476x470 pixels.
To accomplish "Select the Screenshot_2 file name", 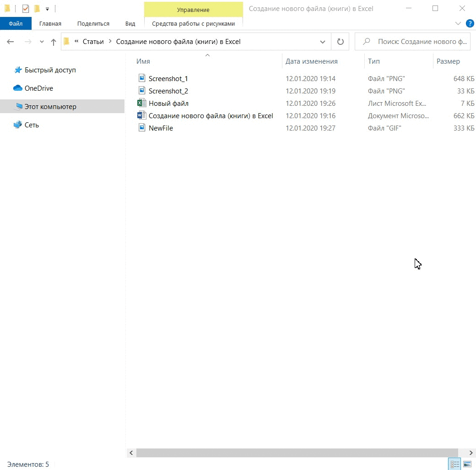I will tap(168, 91).
